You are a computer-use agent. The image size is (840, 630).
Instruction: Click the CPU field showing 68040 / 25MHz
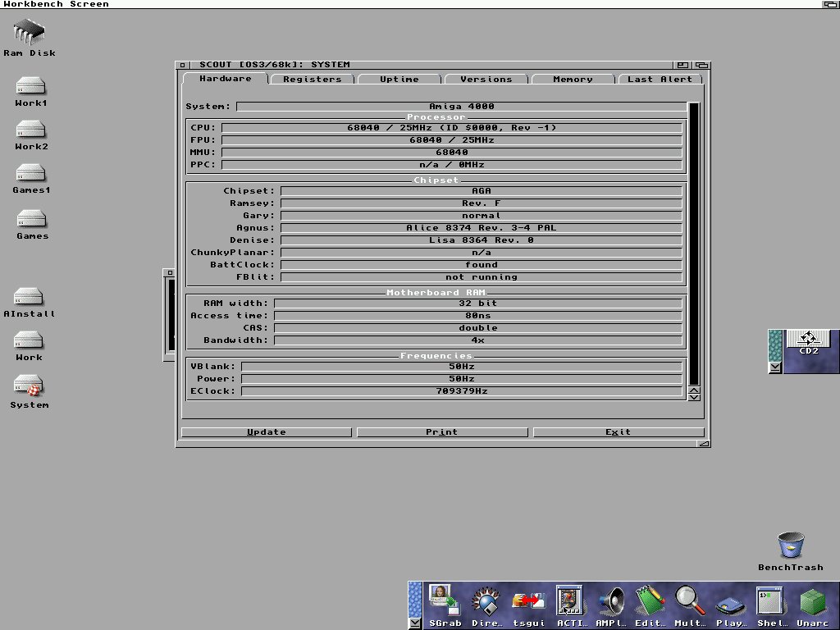coord(452,128)
